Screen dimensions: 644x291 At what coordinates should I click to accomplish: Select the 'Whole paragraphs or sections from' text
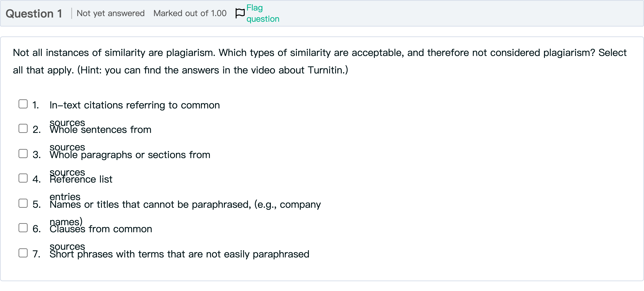pos(130,155)
